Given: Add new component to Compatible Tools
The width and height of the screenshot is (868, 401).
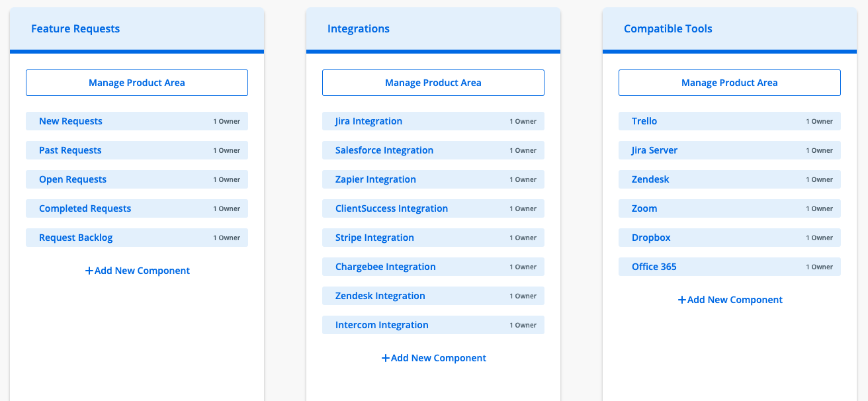Looking at the screenshot, I should coord(730,300).
